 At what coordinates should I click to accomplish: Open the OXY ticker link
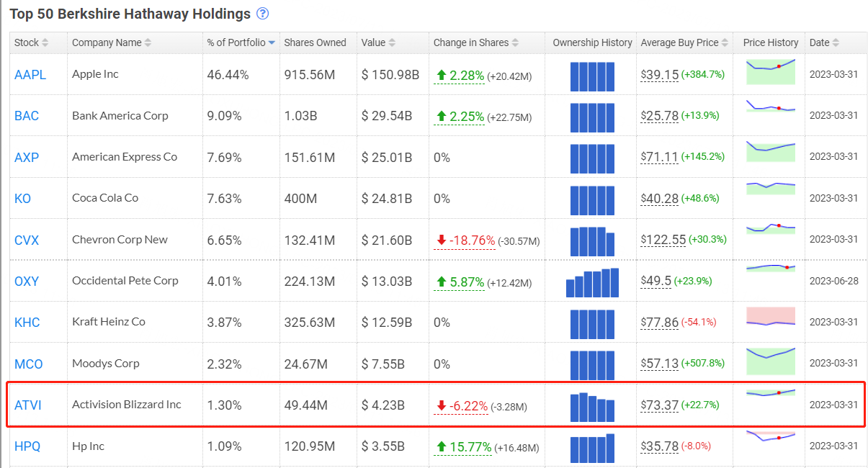[27, 282]
